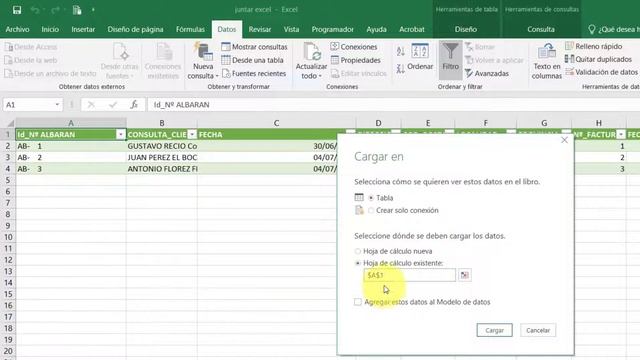640x360 pixels.
Task: Open the Acrobat tab
Action: pos(411,29)
